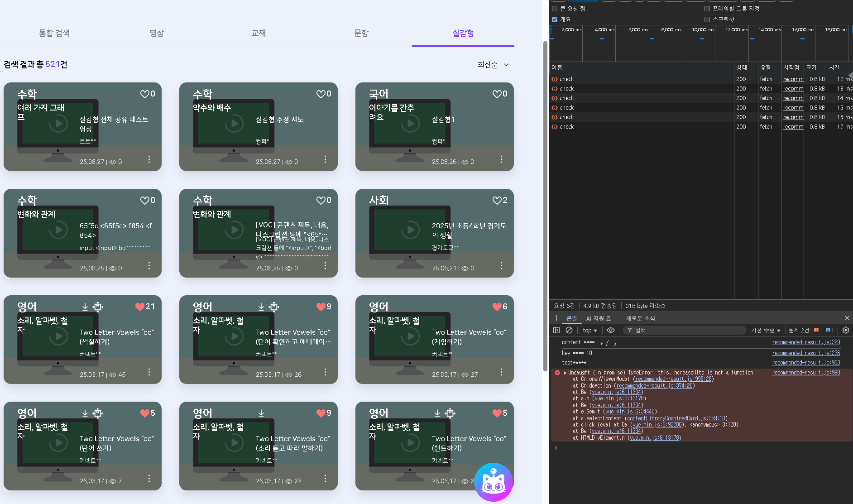This screenshot has height=504, width=853.
Task: Open the recommended-result.js:229 source link
Action: (805, 342)
